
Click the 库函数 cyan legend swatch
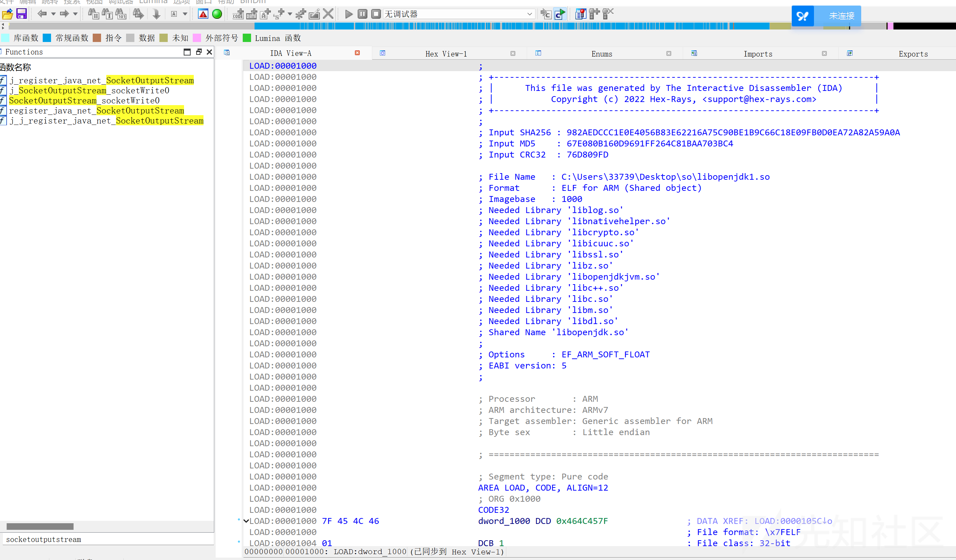[x=5, y=38]
